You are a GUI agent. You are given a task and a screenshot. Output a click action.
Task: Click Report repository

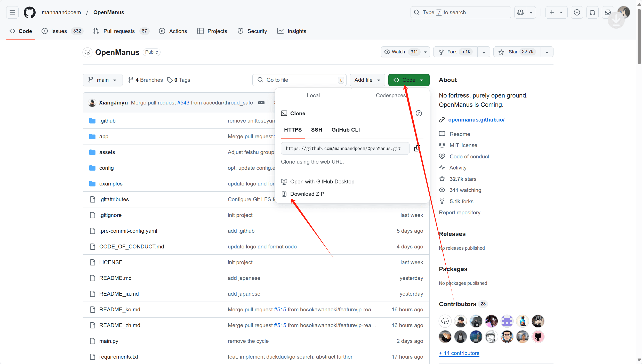pyautogui.click(x=460, y=213)
